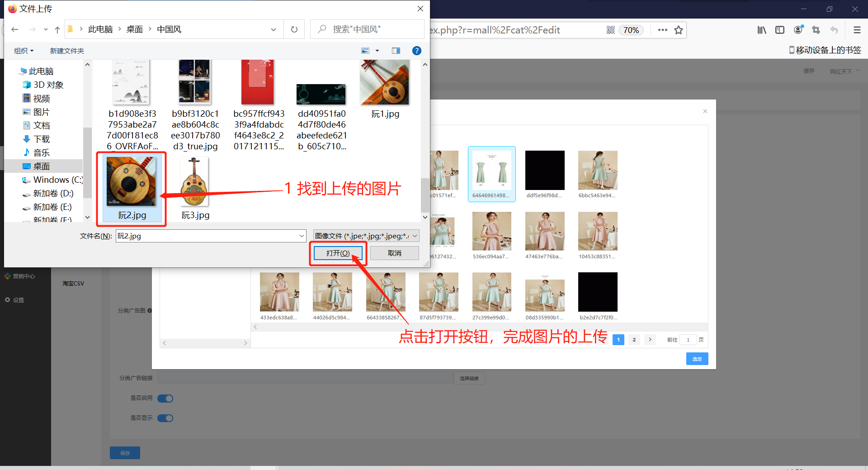Viewport: 868px width, 470px height.
Task: Click 此电脑 in address breadcrumb
Action: point(100,29)
